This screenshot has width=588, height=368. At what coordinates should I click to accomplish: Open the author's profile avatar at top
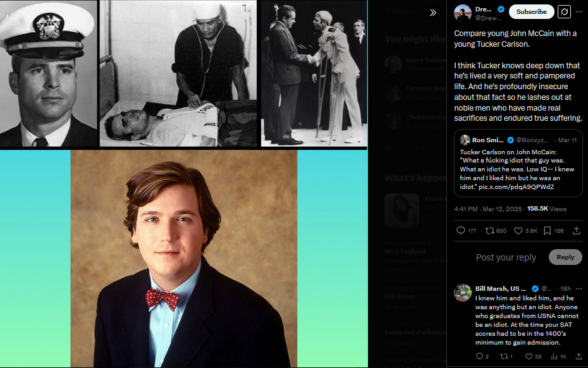tap(462, 13)
